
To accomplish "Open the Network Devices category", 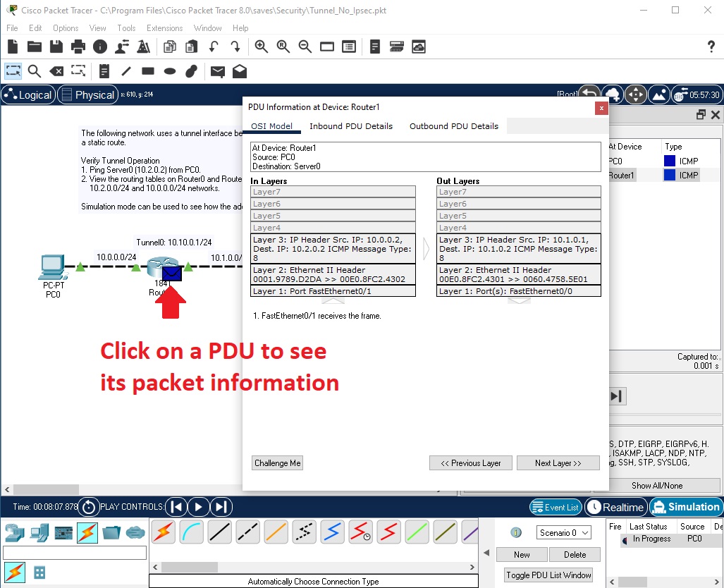I will pyautogui.click(x=15, y=532).
